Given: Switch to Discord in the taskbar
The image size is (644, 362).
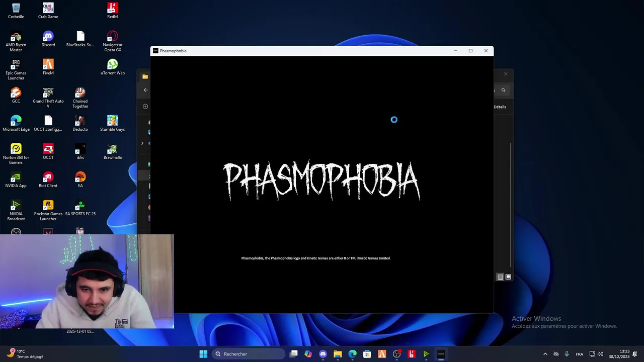Looking at the screenshot, I should [323, 354].
